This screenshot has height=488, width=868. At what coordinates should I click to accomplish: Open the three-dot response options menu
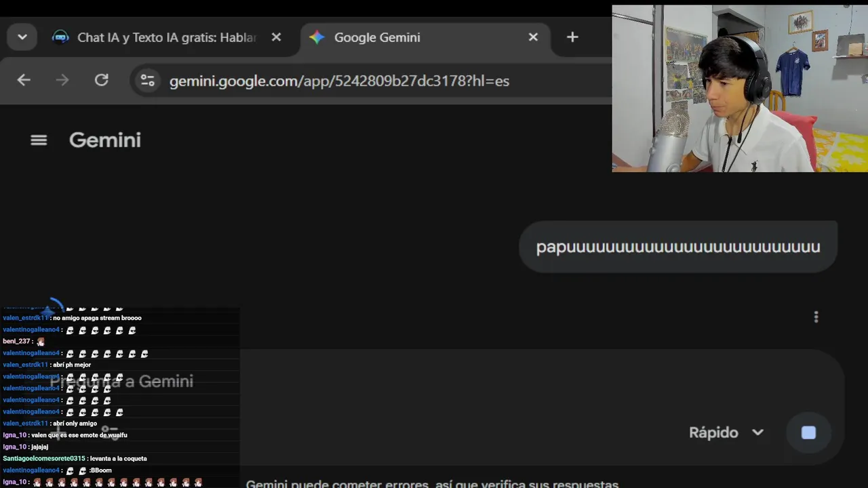point(816,317)
